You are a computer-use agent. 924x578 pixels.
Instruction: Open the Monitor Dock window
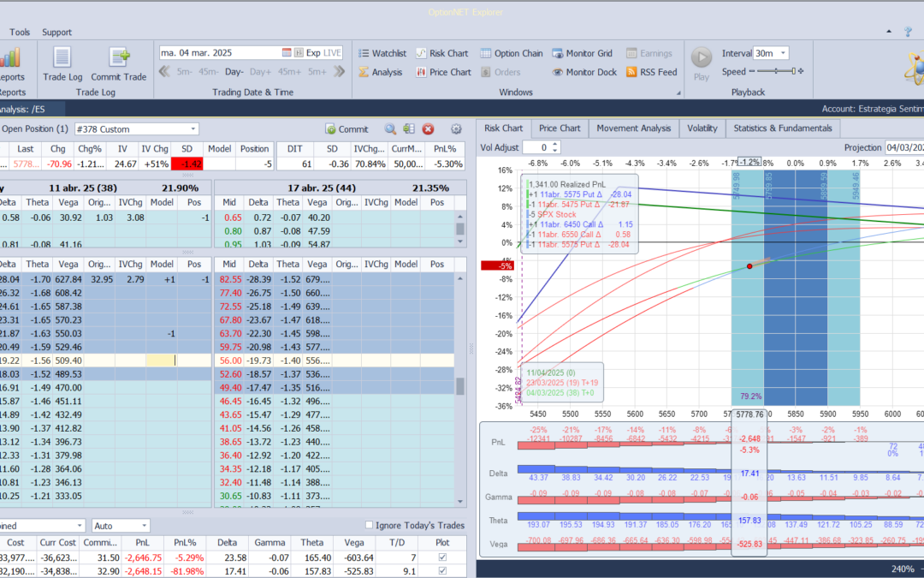[584, 72]
